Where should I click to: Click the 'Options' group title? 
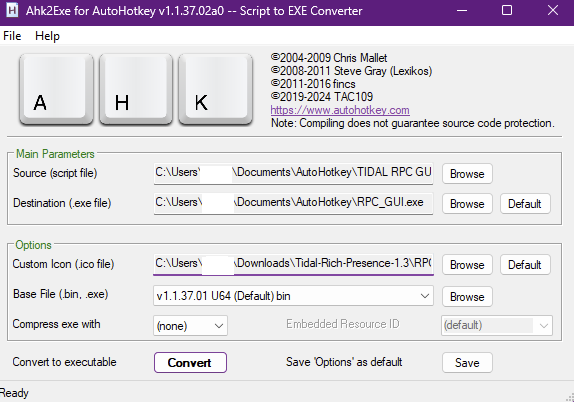point(33,245)
